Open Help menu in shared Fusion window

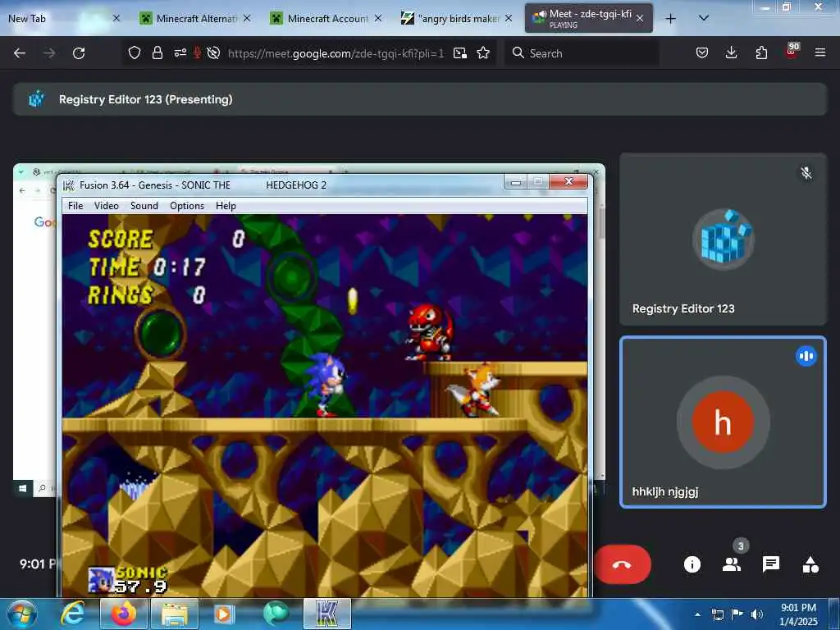coord(226,206)
